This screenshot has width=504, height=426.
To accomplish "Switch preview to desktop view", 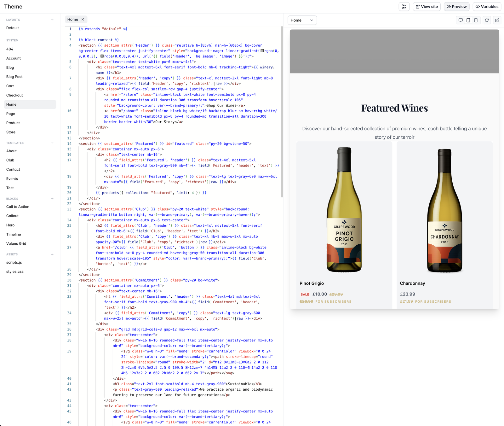I will [x=461, y=20].
